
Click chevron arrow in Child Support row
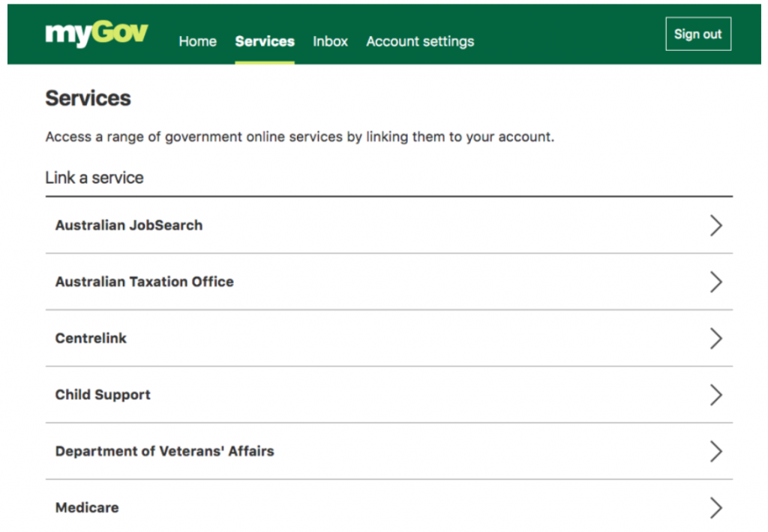(716, 395)
